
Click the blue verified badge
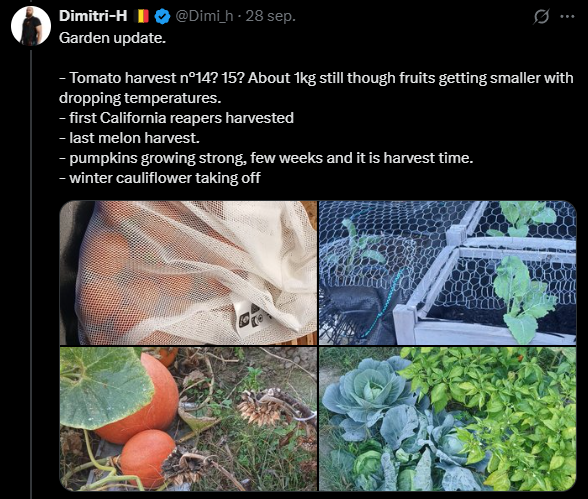(162, 16)
